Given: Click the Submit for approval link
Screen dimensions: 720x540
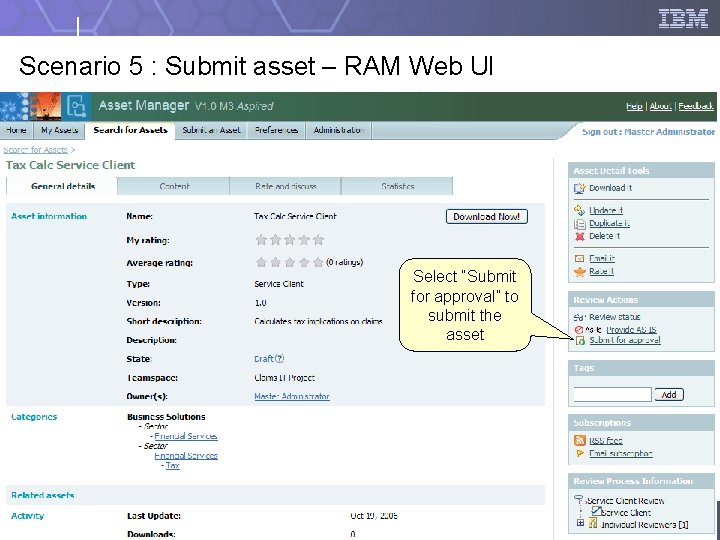Looking at the screenshot, I should (625, 341).
